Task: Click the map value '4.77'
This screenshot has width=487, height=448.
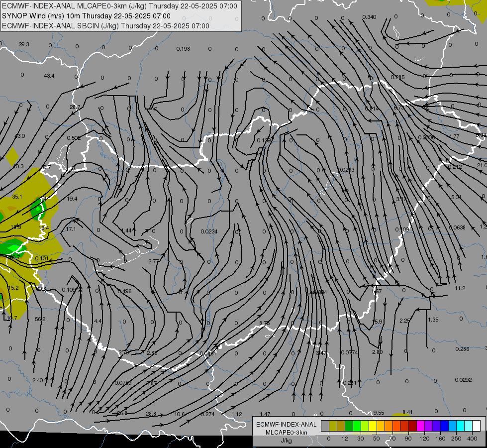Action: click(x=454, y=136)
